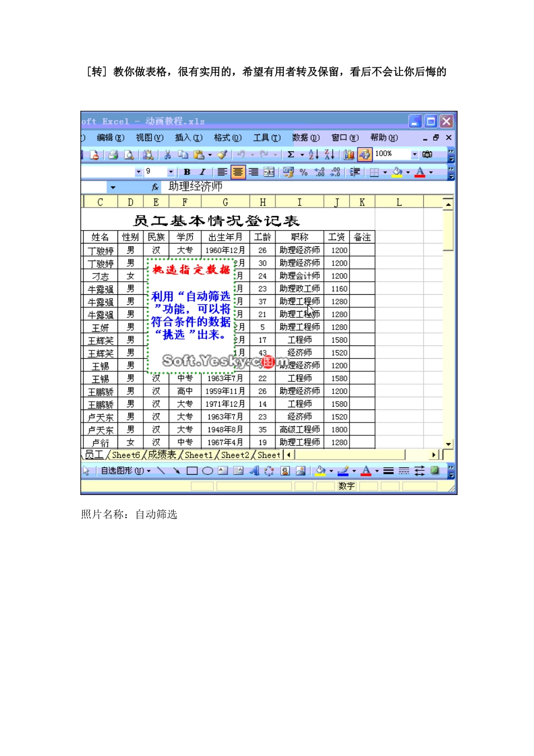Toggle Align Right
Screen dimensions: 534x756
tap(254, 172)
